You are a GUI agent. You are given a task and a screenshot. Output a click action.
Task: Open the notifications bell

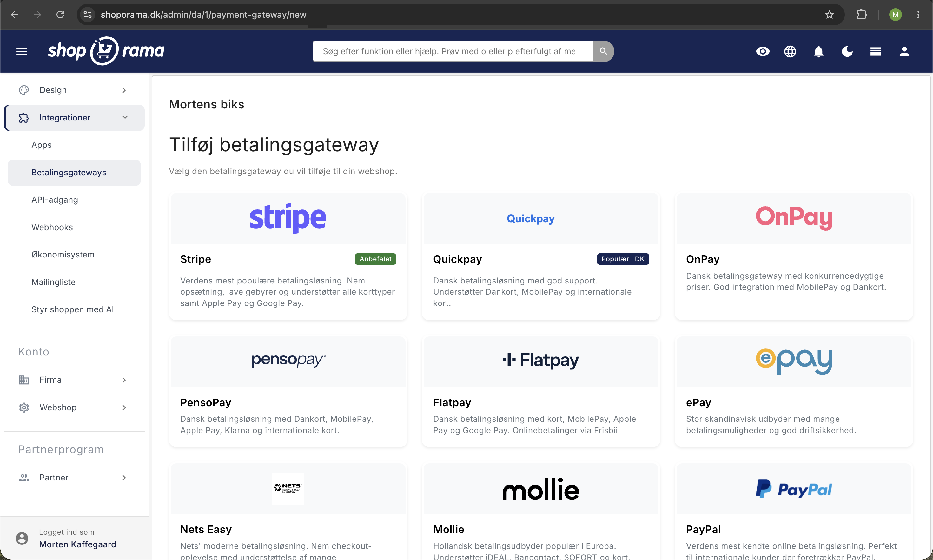coord(818,51)
